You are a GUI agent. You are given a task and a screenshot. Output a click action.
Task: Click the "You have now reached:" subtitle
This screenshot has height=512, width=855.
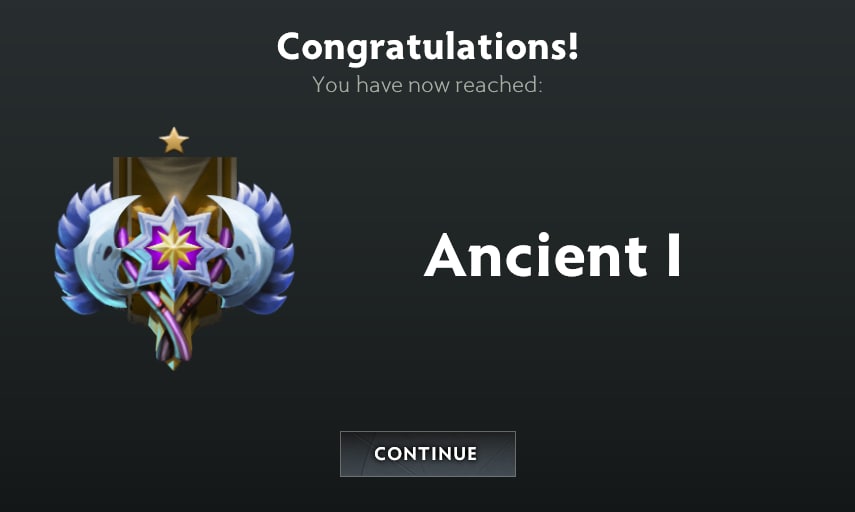(428, 85)
